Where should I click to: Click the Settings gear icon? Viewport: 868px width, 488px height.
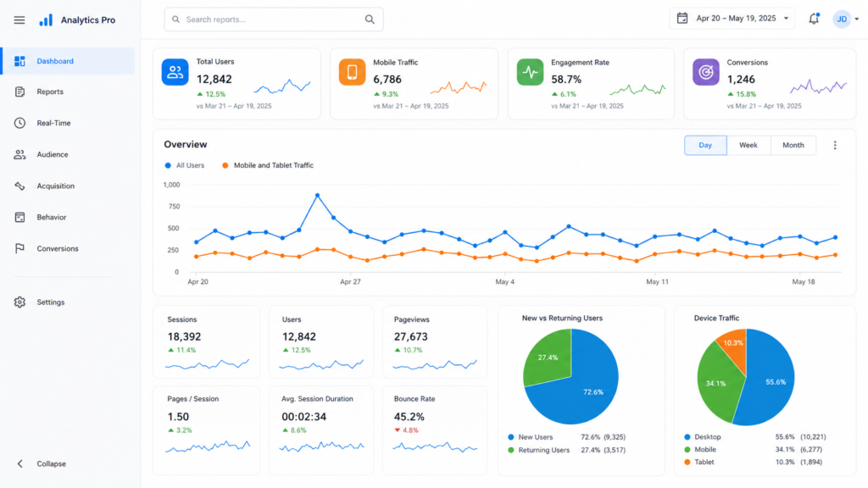[x=20, y=302]
